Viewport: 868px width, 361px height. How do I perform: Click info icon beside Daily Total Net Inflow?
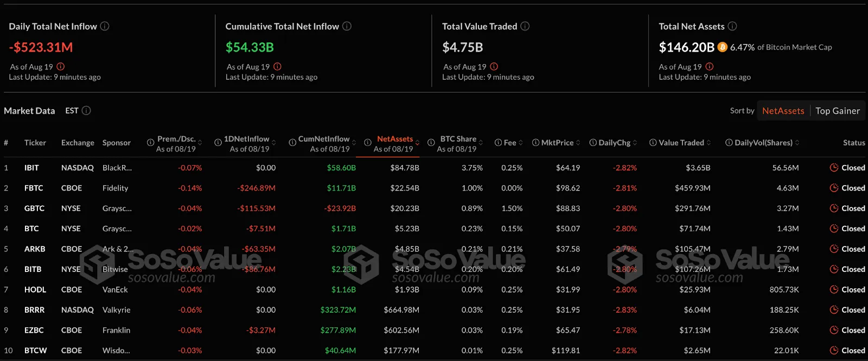(x=105, y=26)
